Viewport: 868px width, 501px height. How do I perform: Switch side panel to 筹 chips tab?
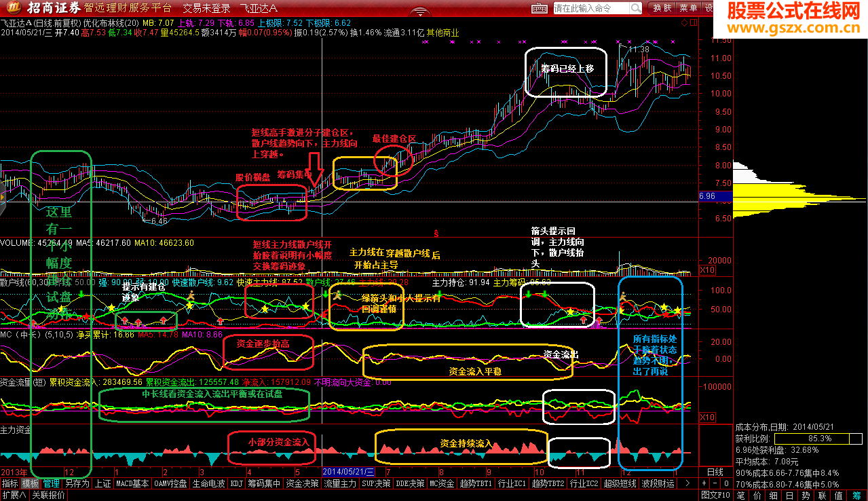pos(857,496)
